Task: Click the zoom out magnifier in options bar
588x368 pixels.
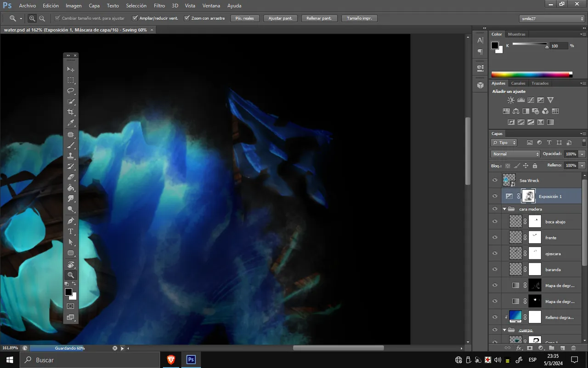Action: pos(42,18)
